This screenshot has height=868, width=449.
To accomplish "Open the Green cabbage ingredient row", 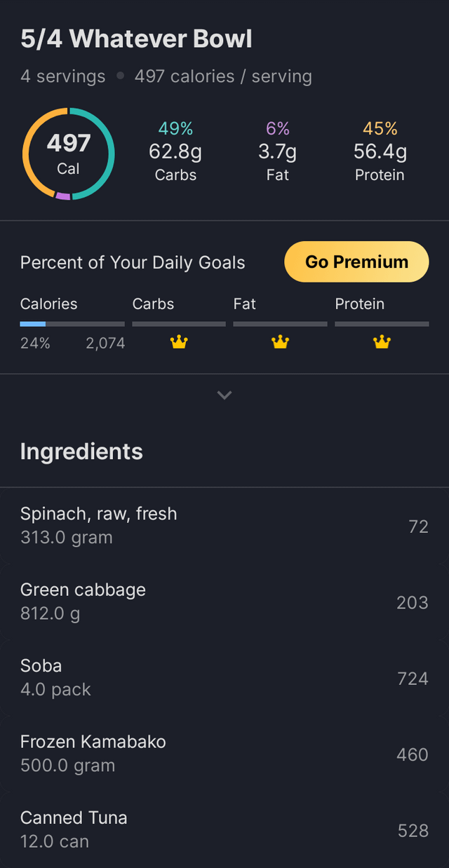I will point(224,602).
